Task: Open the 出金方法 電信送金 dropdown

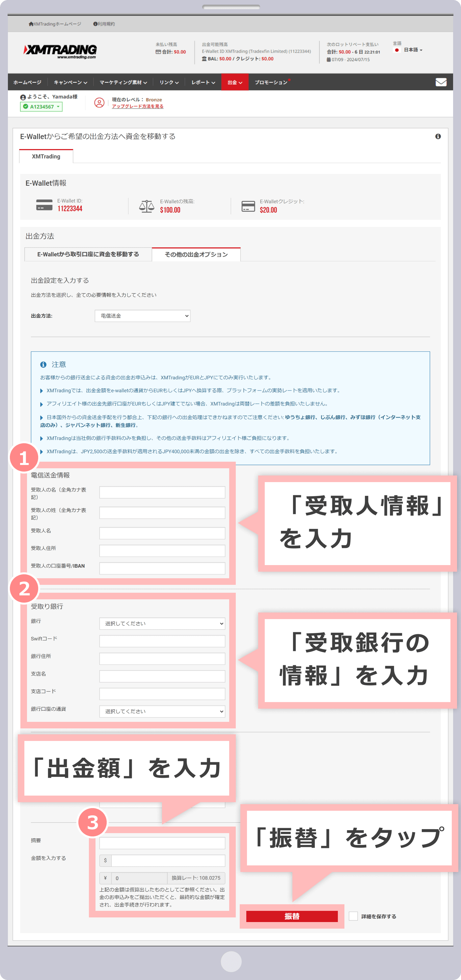Action: (142, 316)
